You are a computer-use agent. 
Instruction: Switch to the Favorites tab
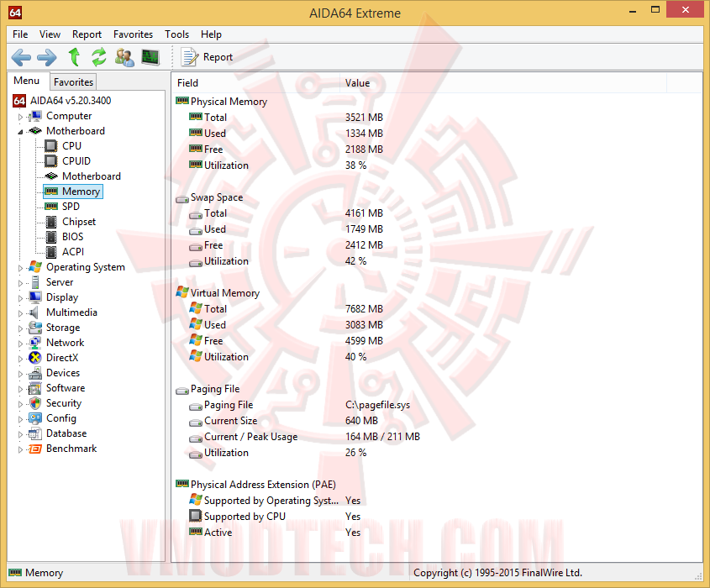73,82
